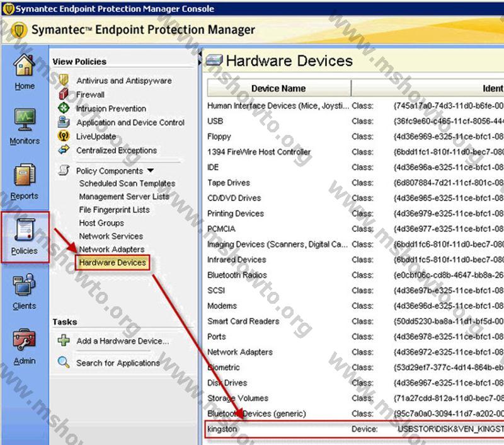Select the kingston device row

pyautogui.click(x=355, y=429)
